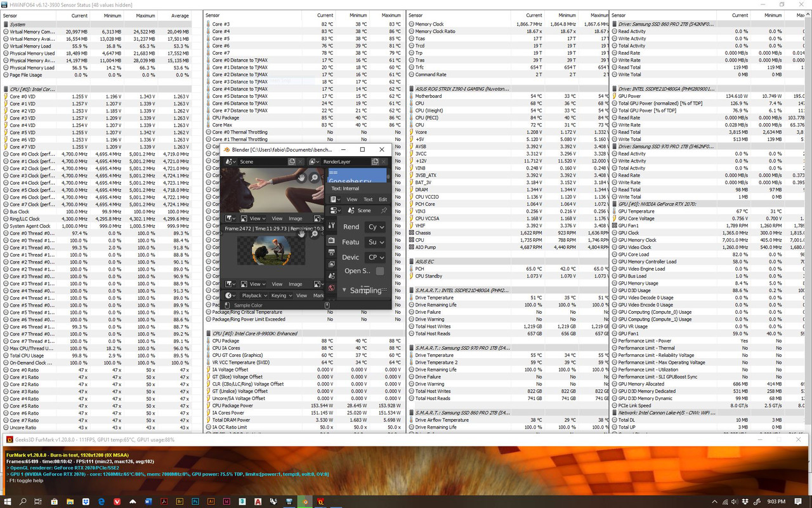Open Adobe Bridge from the taskbar
812x508 pixels.
pyautogui.click(x=180, y=501)
